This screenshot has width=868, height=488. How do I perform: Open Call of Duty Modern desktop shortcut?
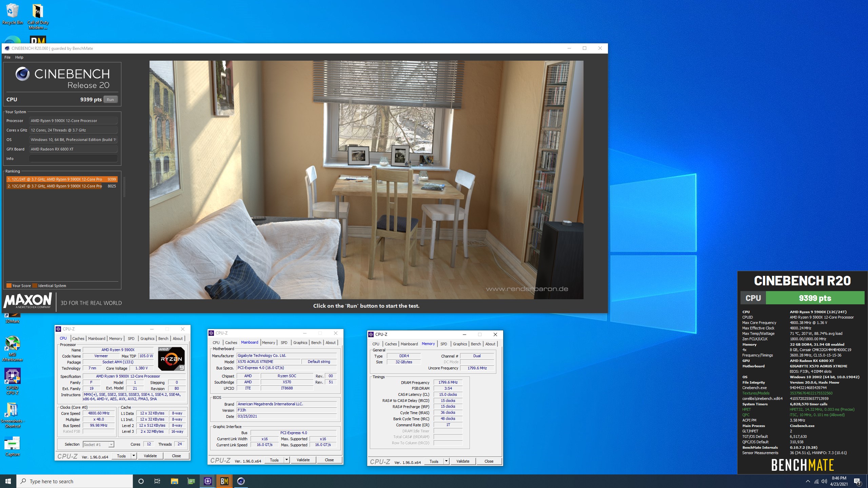[38, 16]
